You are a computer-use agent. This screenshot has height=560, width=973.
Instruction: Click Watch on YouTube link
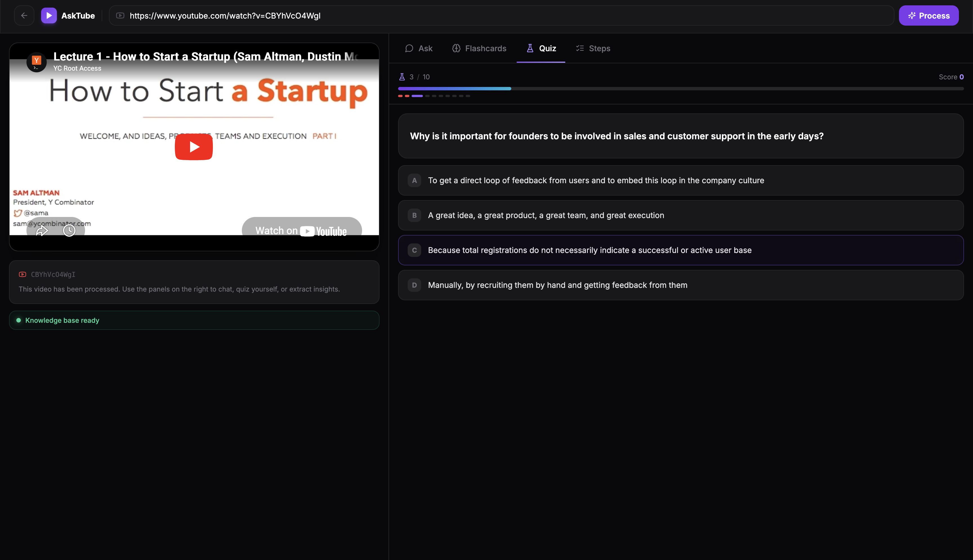301,230
